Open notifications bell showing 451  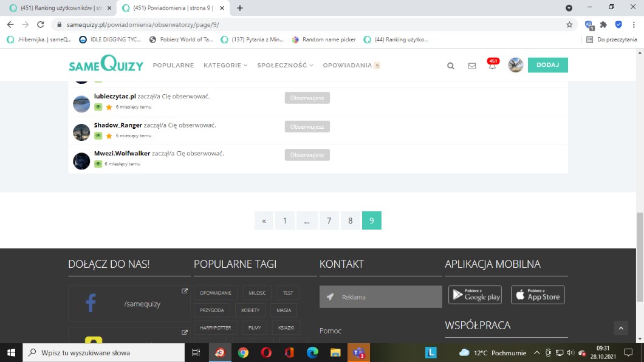(492, 65)
